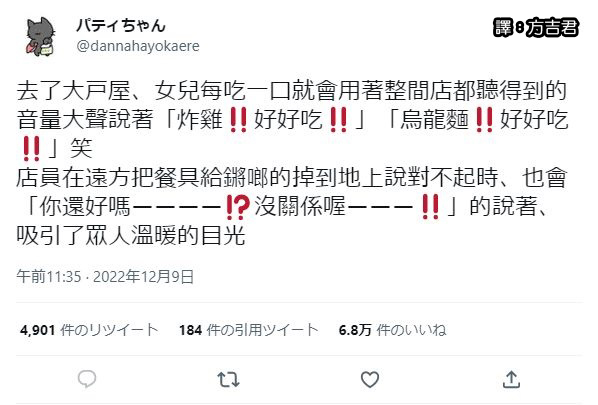Image resolution: width=598 pixels, height=405 pixels.
Task: Click the retweet arrows icon
Action: pos(228,380)
